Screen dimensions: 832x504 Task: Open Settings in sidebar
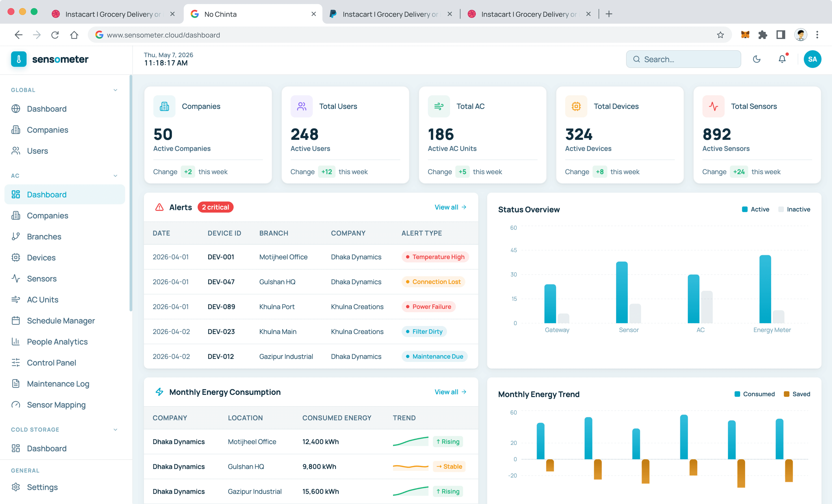tap(65, 487)
